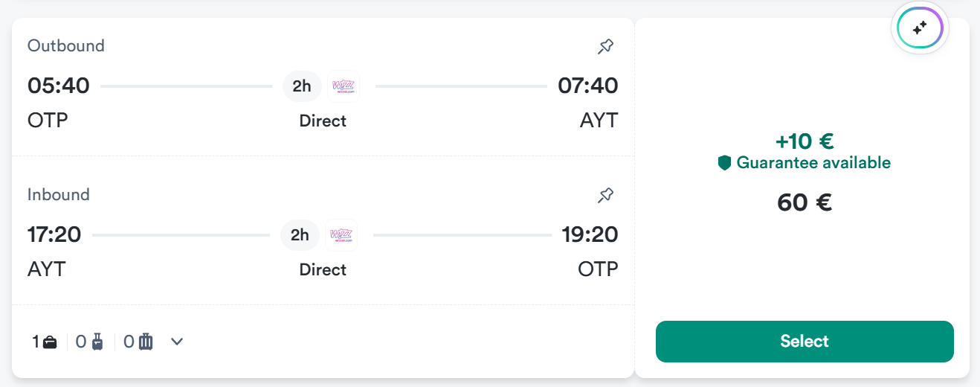The image size is (980, 387).
Task: Click the 05:40 outbound departure time
Action: tap(59, 86)
